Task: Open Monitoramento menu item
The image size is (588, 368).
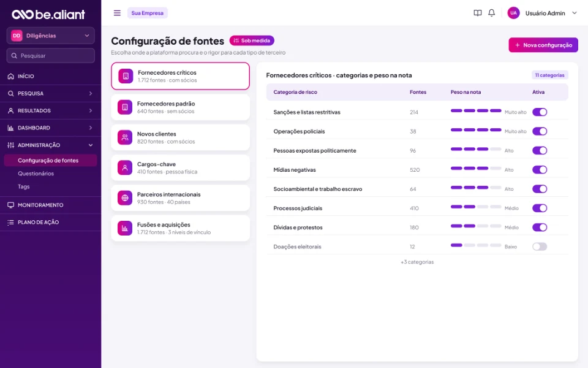Action: [x=51, y=205]
